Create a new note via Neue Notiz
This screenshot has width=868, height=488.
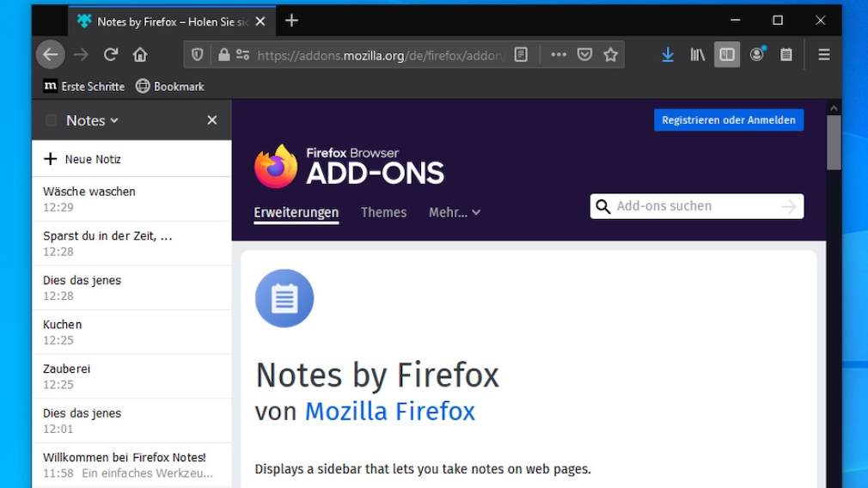click(131, 159)
